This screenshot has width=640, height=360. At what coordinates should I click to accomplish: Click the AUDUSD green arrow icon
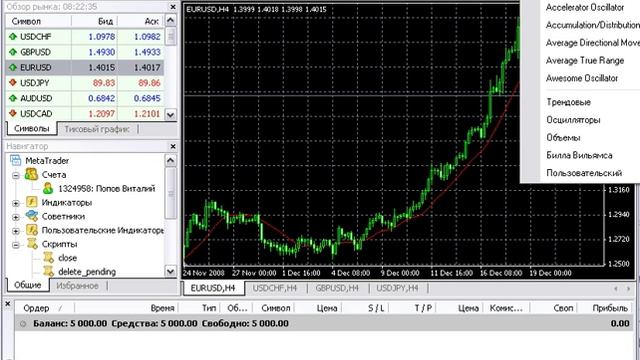click(13, 98)
